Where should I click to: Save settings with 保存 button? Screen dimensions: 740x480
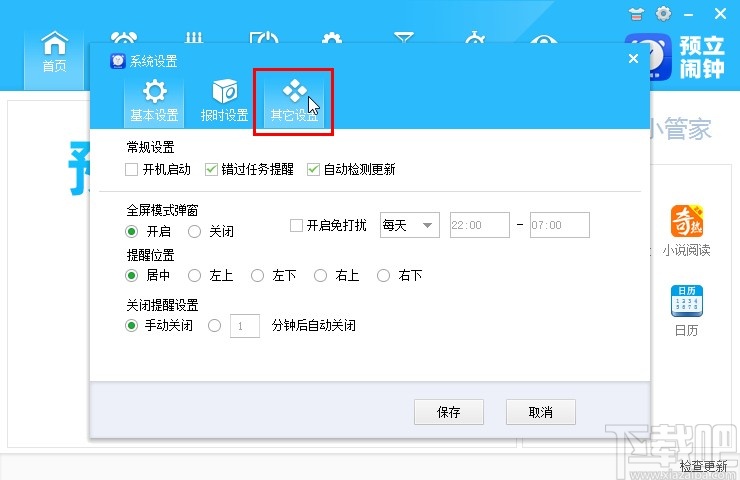tap(449, 412)
